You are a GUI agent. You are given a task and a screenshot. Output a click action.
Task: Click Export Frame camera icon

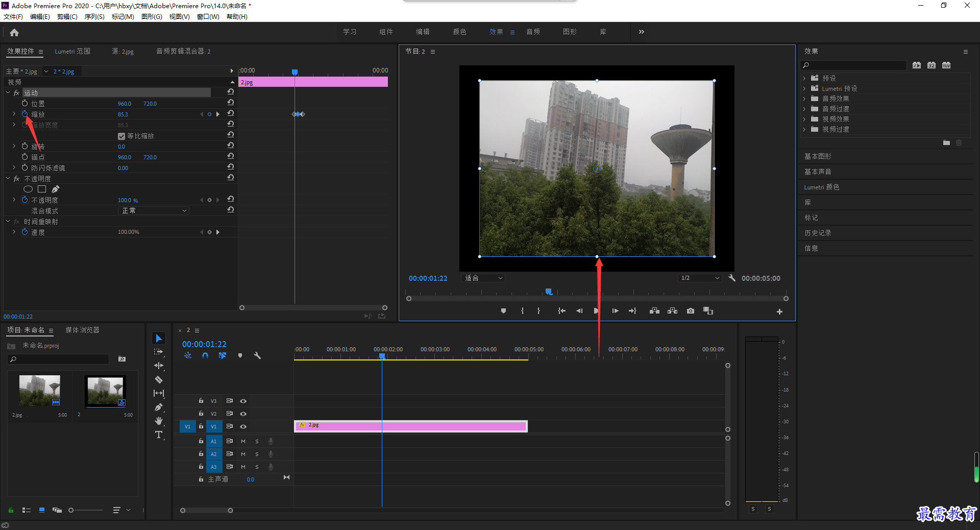[x=691, y=311]
